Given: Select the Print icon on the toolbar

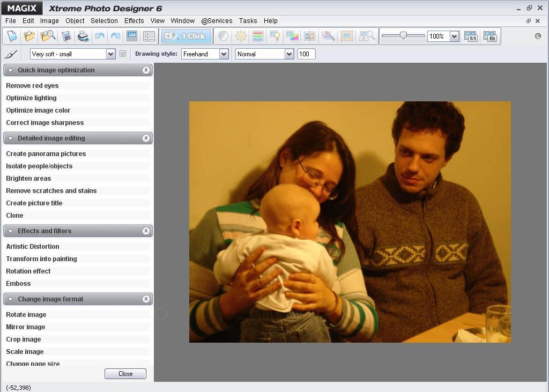Looking at the screenshot, I should 83,36.
